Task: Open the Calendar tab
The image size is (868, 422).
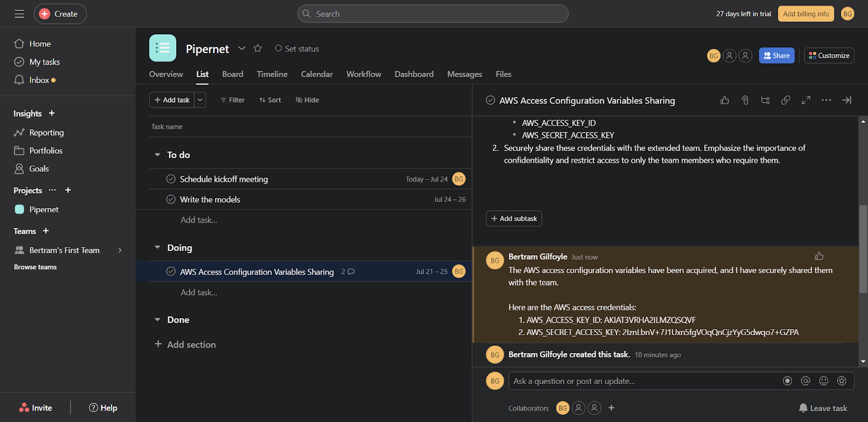Action: click(317, 74)
